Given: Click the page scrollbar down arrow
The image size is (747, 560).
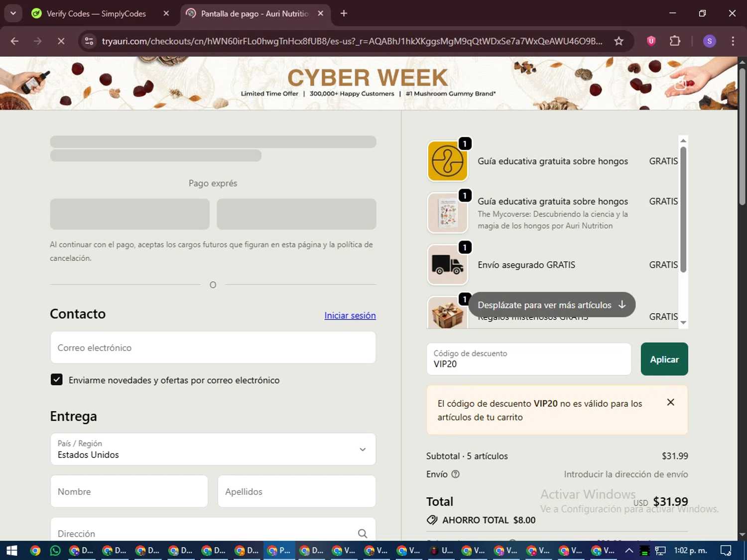Looking at the screenshot, I should pyautogui.click(x=742, y=535).
